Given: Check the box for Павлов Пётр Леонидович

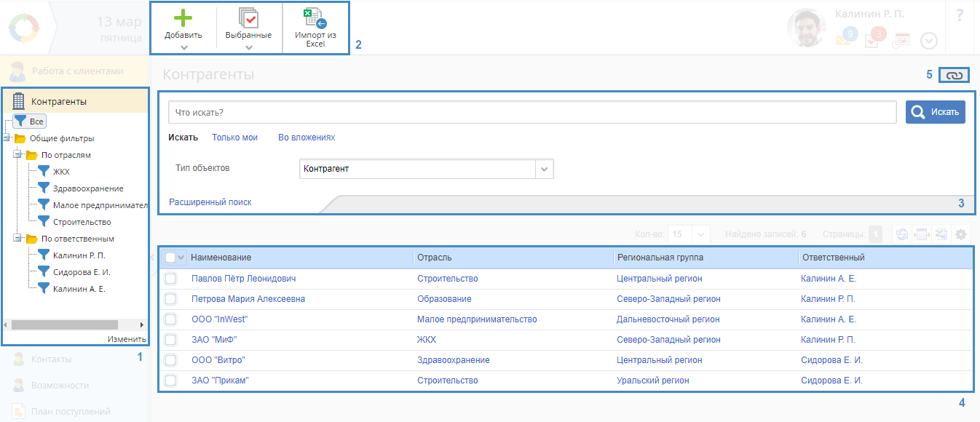Looking at the screenshot, I should pyautogui.click(x=170, y=279).
